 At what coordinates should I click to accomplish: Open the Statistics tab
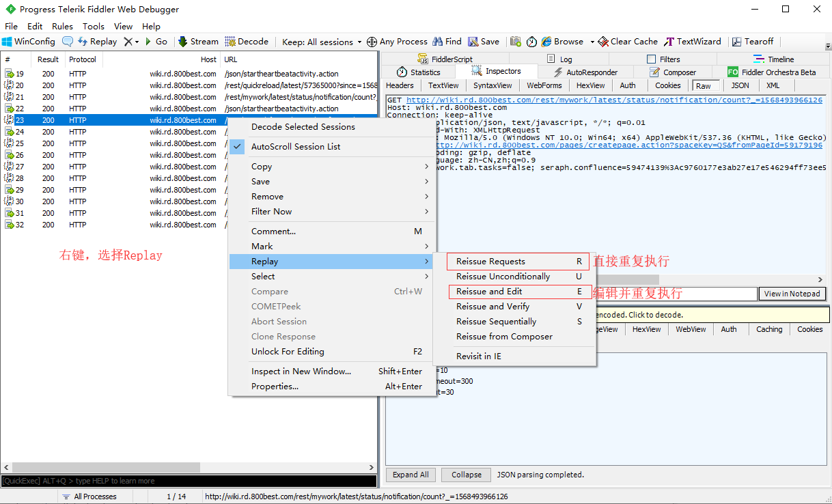pyautogui.click(x=418, y=72)
